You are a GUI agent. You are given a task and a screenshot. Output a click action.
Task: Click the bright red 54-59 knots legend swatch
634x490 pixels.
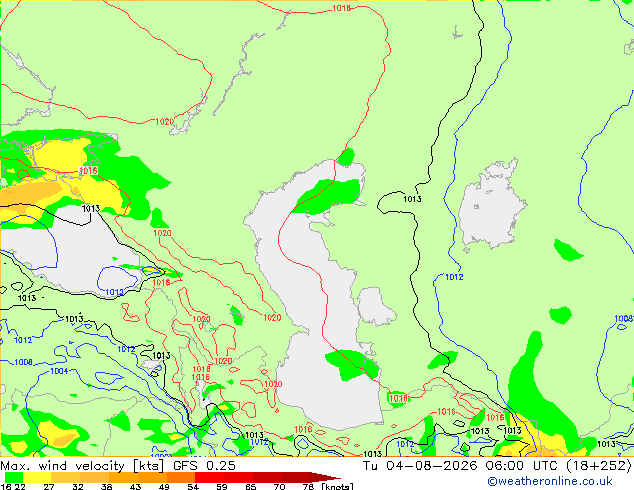click(x=209, y=477)
